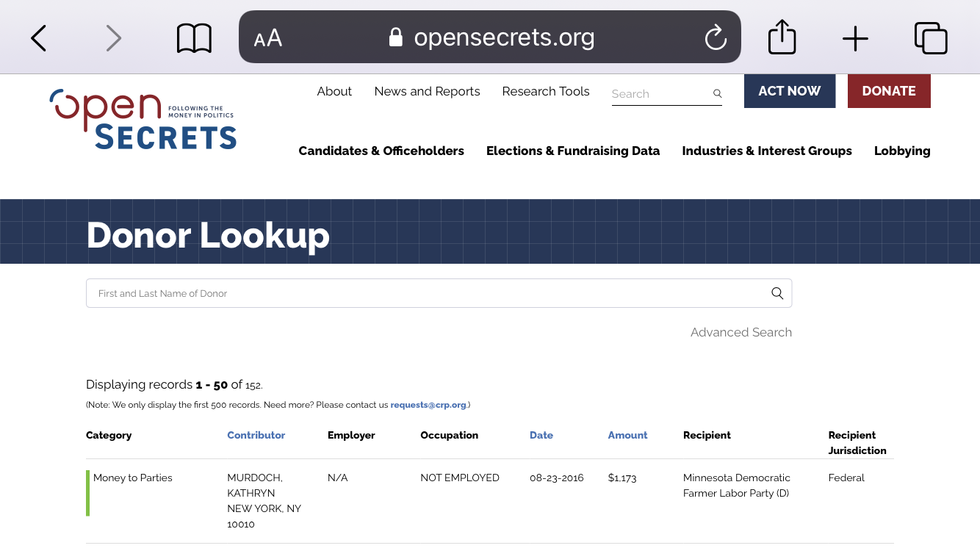
Task: Open the Lobbying menu
Action: coord(902,151)
